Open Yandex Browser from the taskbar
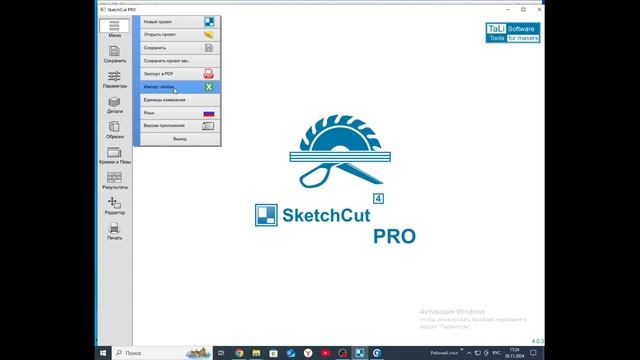The image size is (640, 360). click(x=308, y=353)
